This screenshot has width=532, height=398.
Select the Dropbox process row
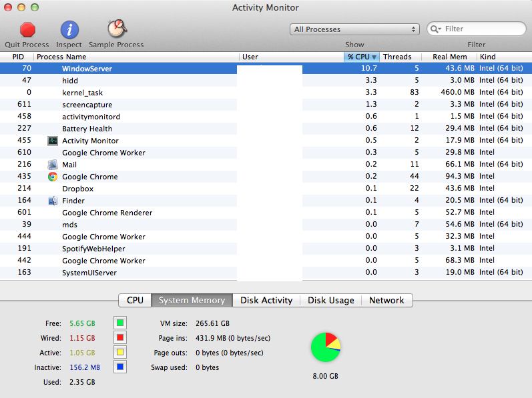coord(266,189)
